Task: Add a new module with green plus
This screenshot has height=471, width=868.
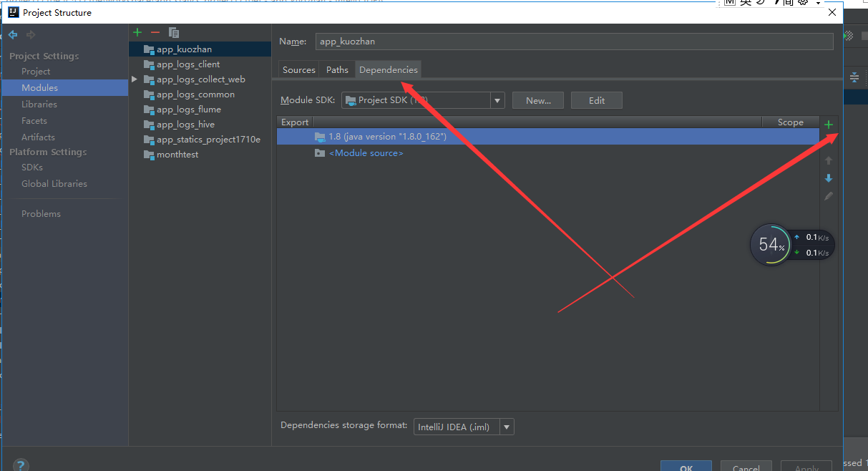Action: (x=137, y=32)
